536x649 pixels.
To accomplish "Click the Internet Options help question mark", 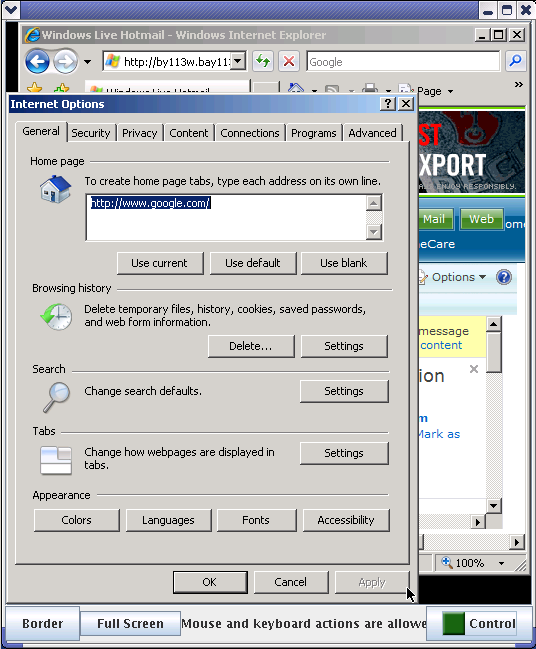I will point(388,103).
